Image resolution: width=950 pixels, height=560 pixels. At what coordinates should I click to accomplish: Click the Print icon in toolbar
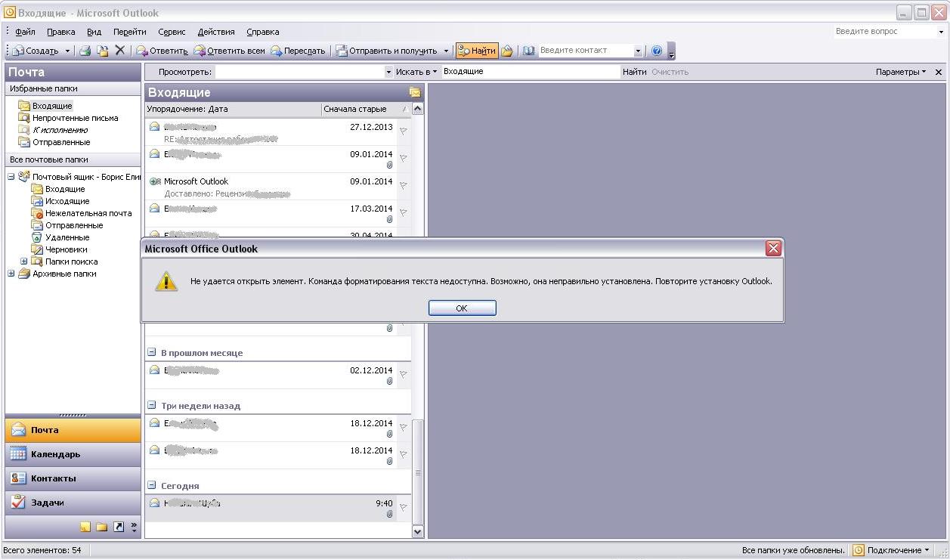point(85,51)
